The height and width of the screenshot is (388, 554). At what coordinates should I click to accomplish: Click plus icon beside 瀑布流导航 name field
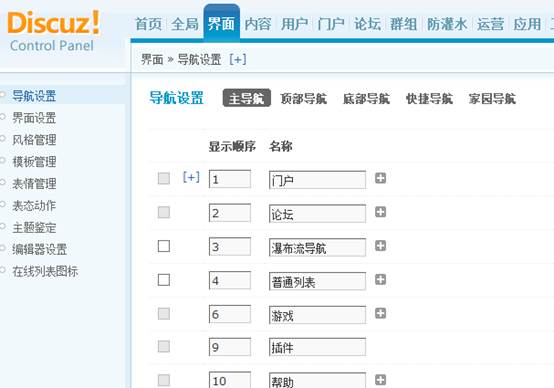pos(380,246)
